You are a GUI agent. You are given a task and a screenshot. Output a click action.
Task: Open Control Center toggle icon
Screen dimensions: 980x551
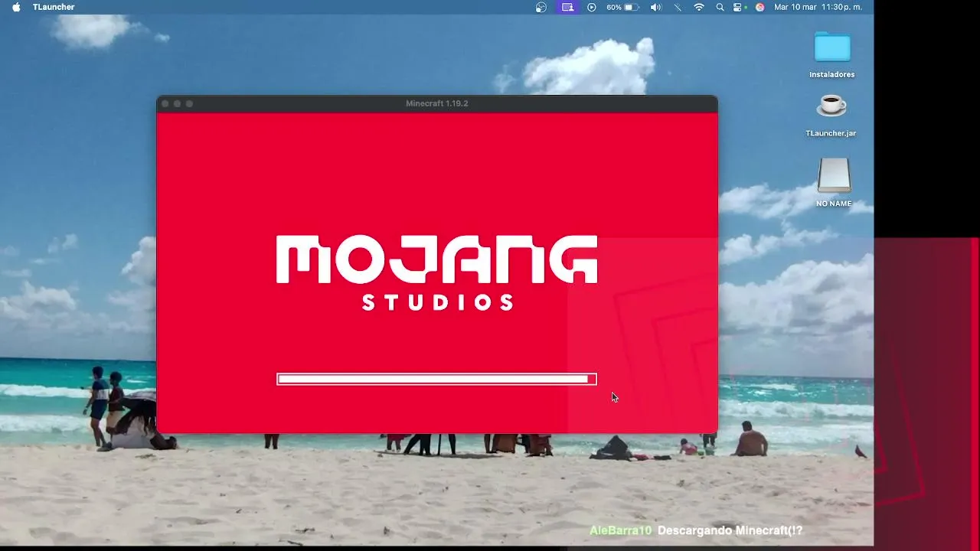739,7
